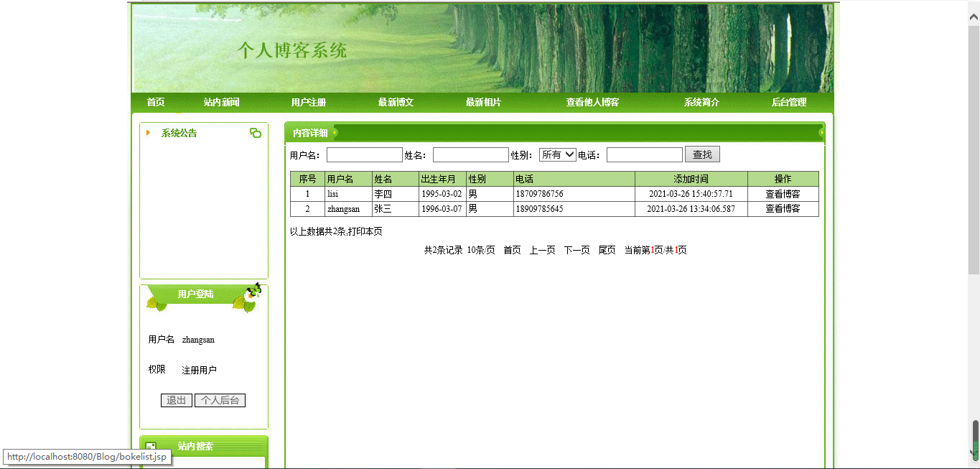Focus the 用户名 search input field
The height and width of the screenshot is (469, 980).
click(x=364, y=154)
